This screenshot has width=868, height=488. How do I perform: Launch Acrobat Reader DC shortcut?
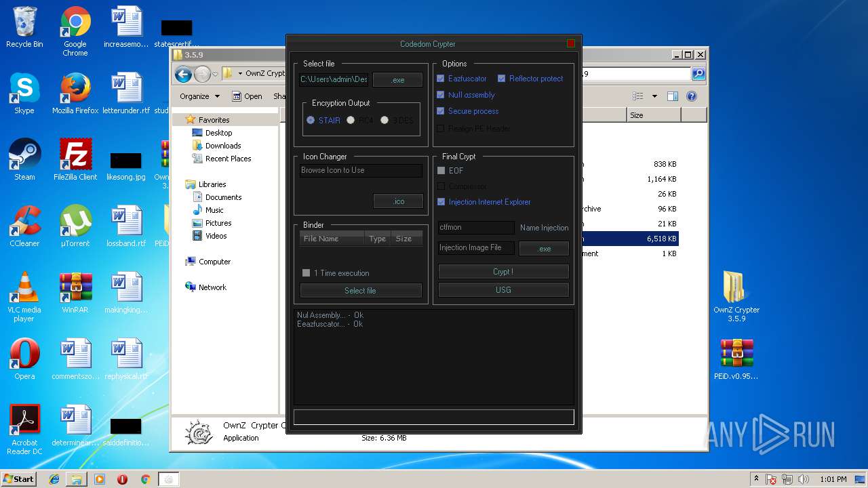(x=24, y=430)
